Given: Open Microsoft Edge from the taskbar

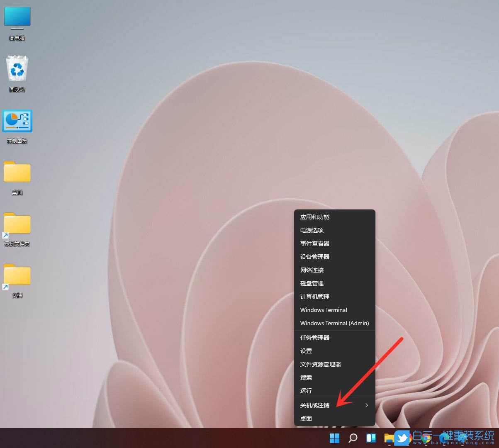Looking at the screenshot, I should click(443, 439).
